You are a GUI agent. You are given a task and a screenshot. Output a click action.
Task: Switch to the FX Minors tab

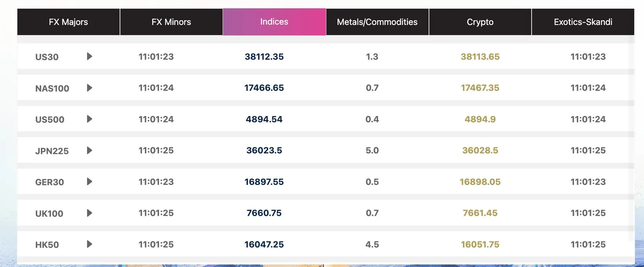pyautogui.click(x=171, y=22)
